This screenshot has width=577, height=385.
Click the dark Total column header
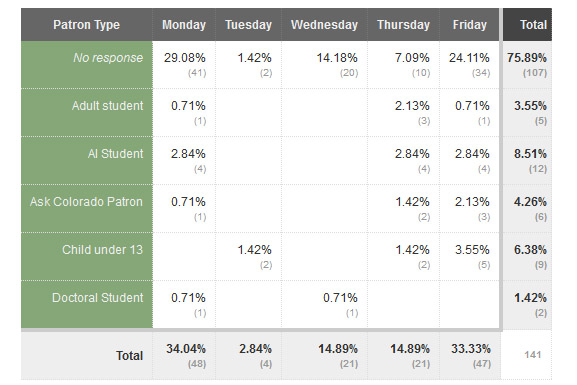point(527,25)
